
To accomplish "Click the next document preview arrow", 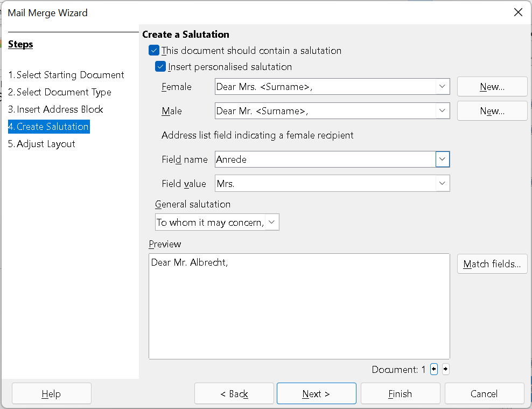I will coord(446,369).
